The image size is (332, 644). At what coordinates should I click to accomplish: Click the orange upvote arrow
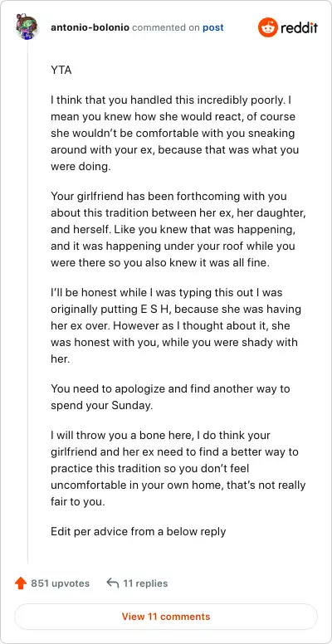tap(21, 583)
